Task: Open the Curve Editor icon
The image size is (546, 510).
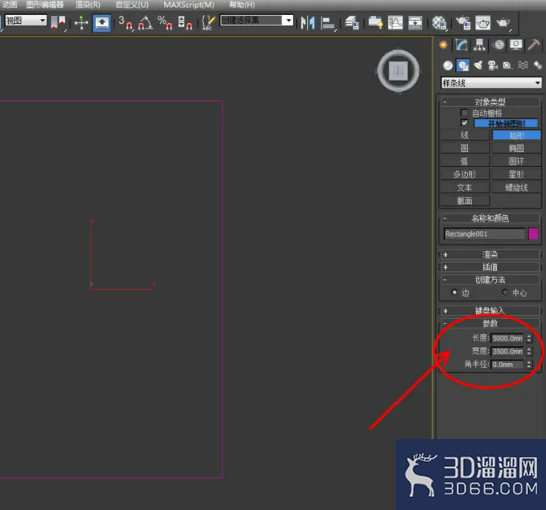Action: [x=395, y=23]
